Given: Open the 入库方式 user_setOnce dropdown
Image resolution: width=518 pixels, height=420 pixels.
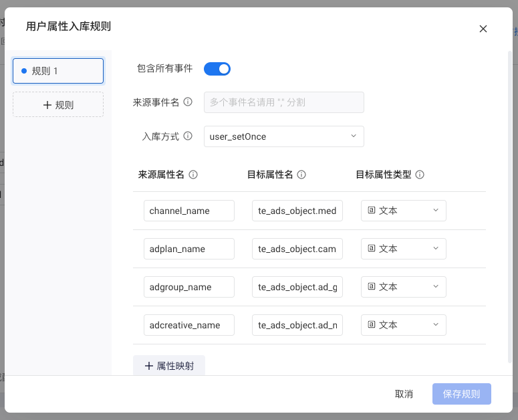Looking at the screenshot, I should [284, 136].
